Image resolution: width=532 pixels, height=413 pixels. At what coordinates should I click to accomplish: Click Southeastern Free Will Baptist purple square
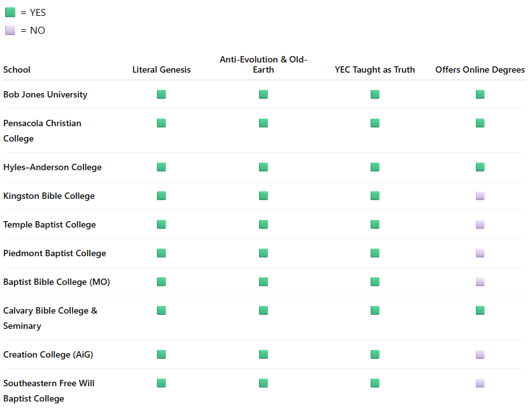(x=480, y=383)
